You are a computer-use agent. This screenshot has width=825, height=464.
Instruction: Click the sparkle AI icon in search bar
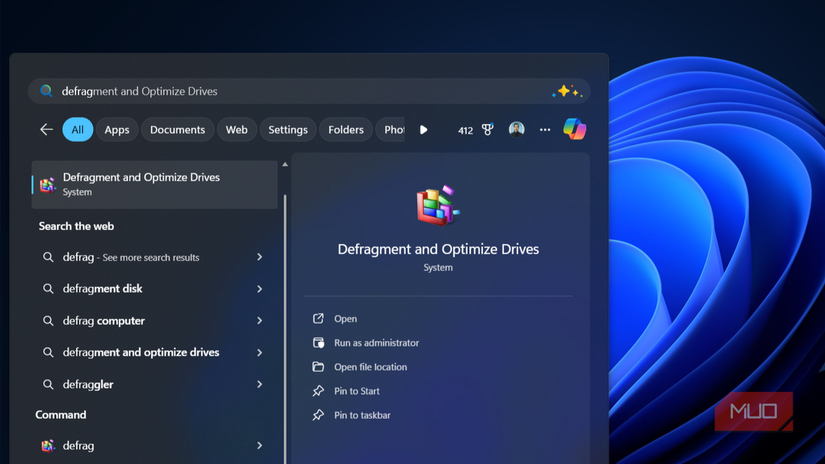[567, 92]
